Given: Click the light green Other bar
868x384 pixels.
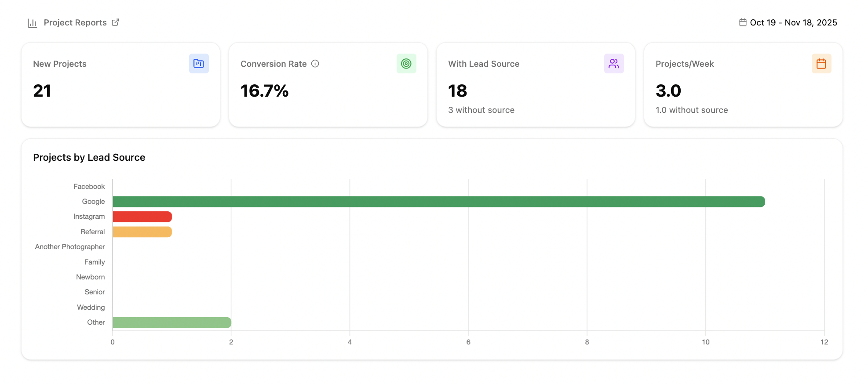Looking at the screenshot, I should (x=171, y=322).
